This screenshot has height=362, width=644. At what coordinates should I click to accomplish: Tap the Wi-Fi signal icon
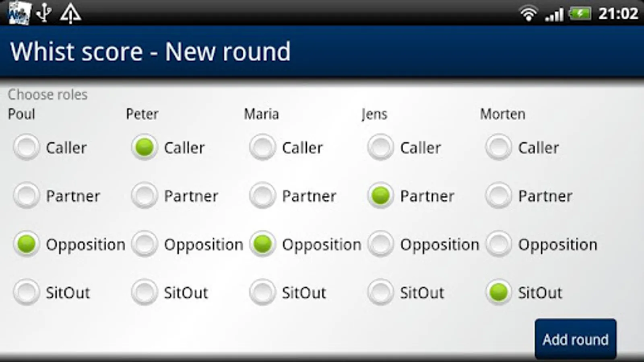coord(528,14)
